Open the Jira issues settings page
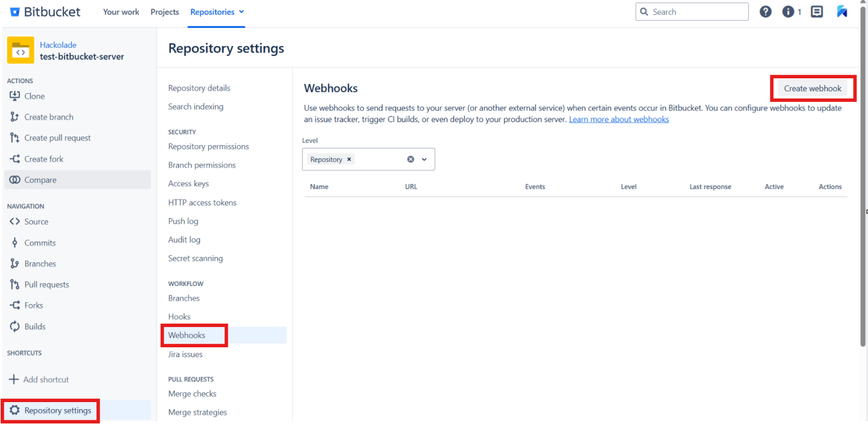 click(x=186, y=354)
